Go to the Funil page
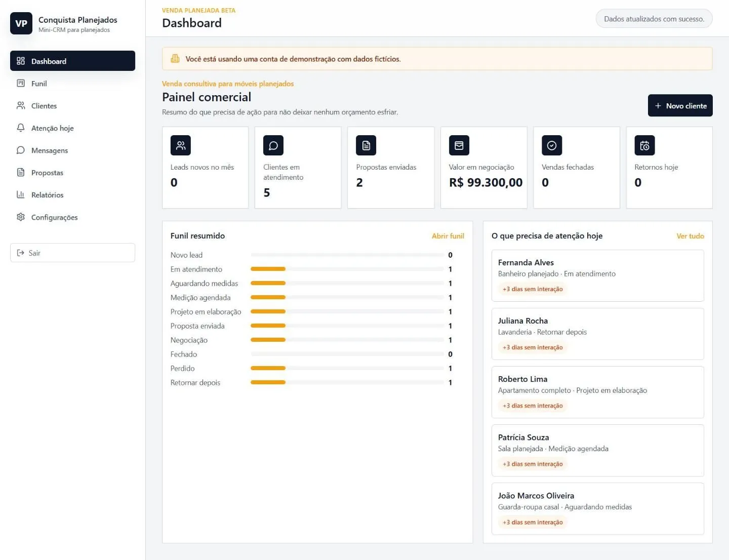This screenshot has width=729, height=560. pos(72,83)
